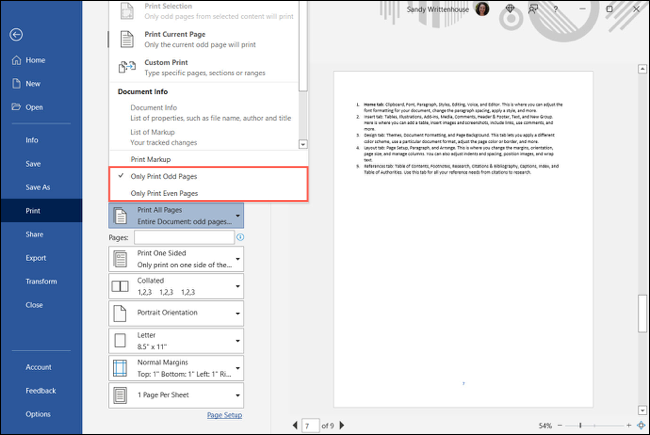650x435 pixels.
Task: Open the Export tab in the sidebar
Action: click(36, 258)
